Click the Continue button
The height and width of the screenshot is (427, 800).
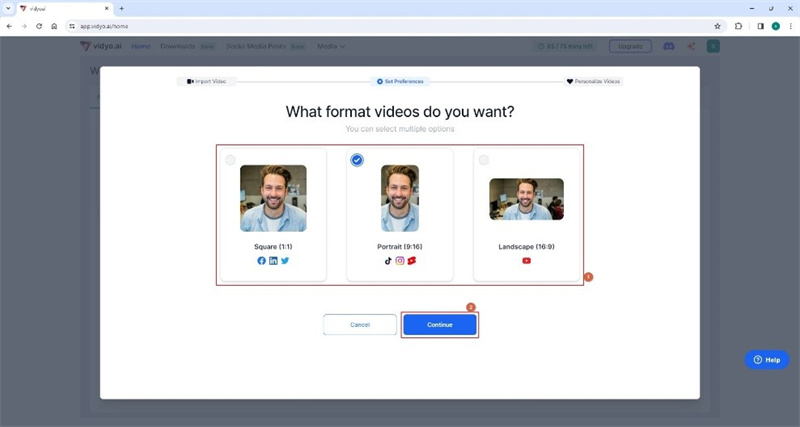pyautogui.click(x=440, y=325)
